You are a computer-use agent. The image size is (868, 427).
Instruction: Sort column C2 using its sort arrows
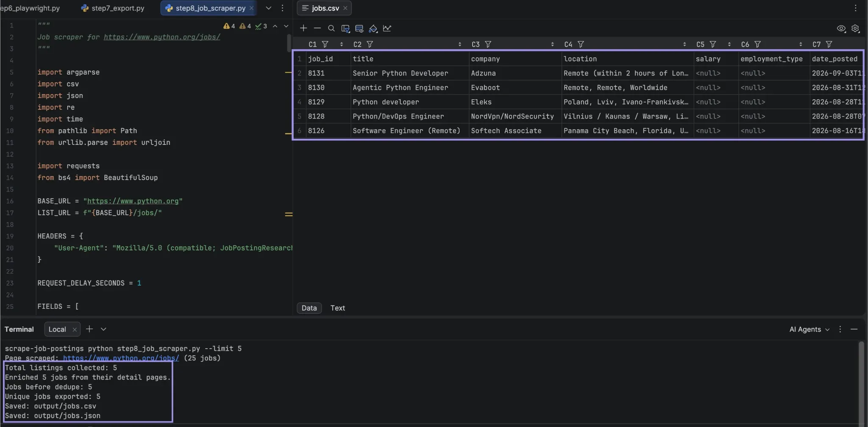[460, 44]
